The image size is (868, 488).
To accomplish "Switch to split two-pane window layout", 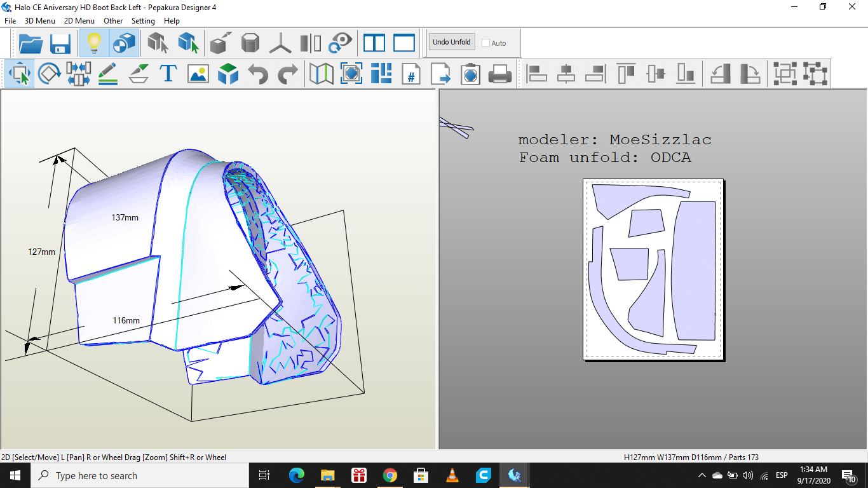I will point(374,43).
